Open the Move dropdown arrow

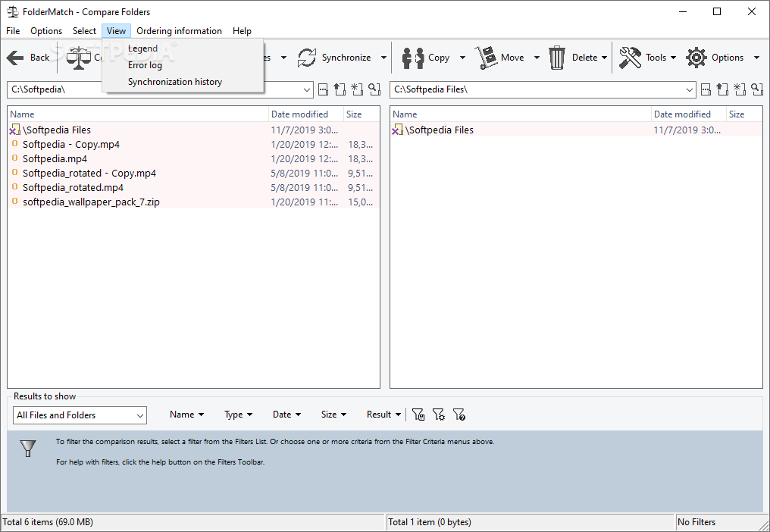(x=537, y=58)
